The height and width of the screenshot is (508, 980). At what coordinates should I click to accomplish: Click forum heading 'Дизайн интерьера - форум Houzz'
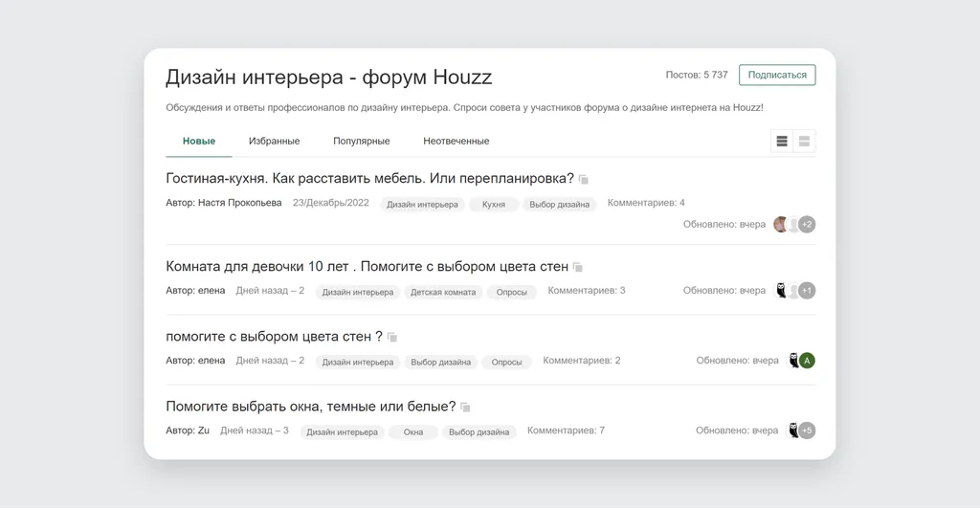point(329,77)
